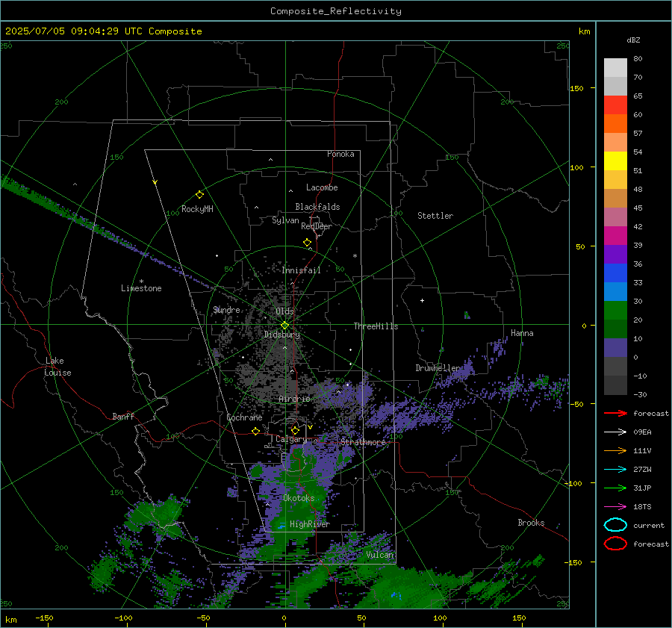Click the Banff label

tap(123, 417)
